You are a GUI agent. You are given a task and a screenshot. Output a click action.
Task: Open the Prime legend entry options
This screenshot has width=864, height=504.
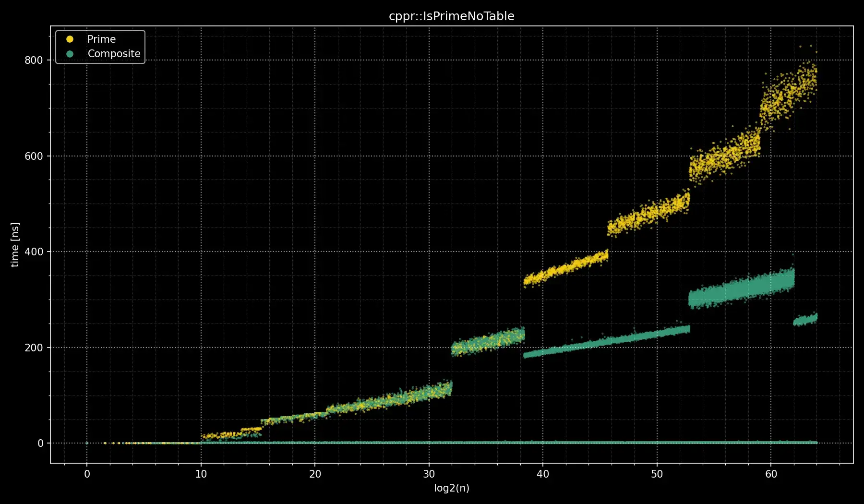(101, 39)
